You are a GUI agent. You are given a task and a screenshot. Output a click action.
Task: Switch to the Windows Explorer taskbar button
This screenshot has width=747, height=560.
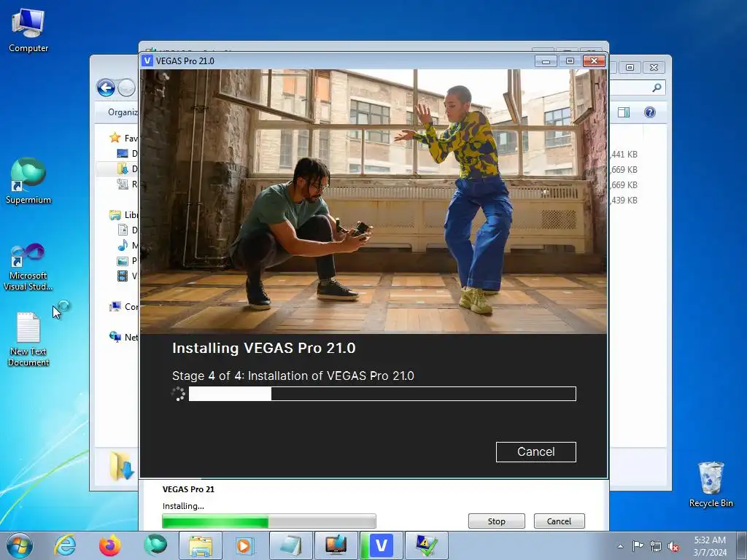pyautogui.click(x=201, y=545)
